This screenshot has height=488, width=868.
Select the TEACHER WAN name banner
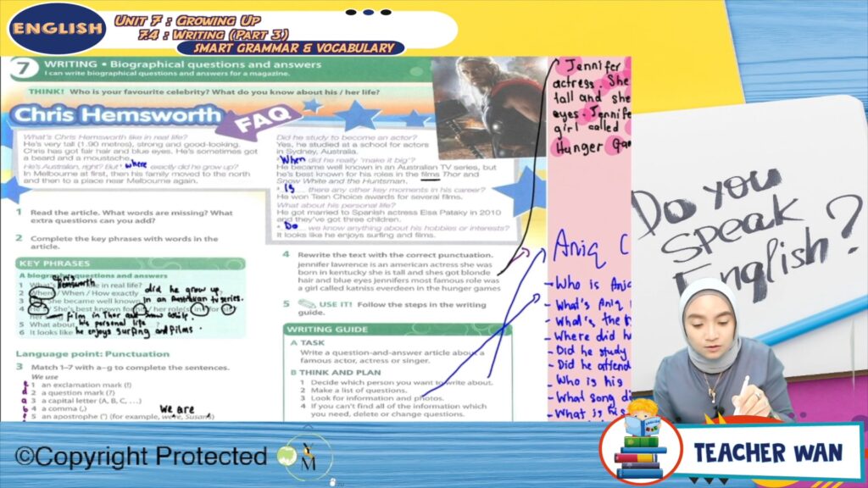(769, 452)
